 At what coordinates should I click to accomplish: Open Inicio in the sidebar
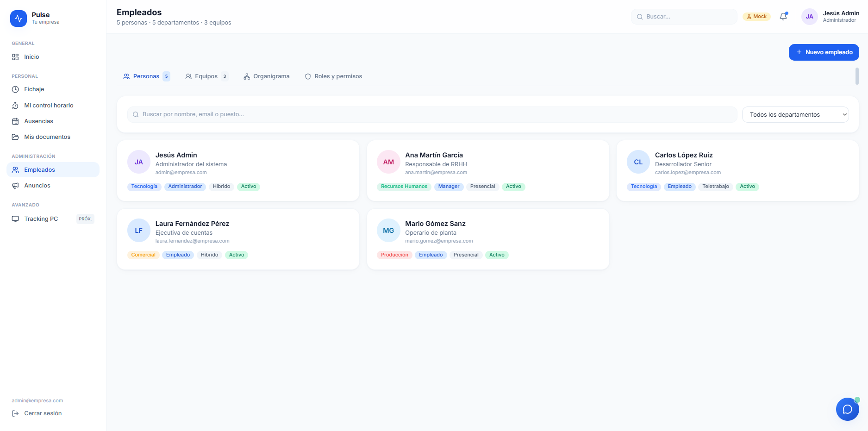coord(53,57)
